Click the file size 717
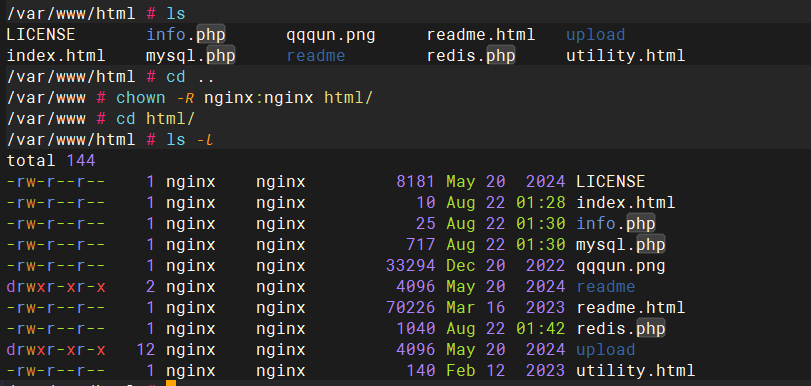The width and height of the screenshot is (811, 386). tap(421, 244)
